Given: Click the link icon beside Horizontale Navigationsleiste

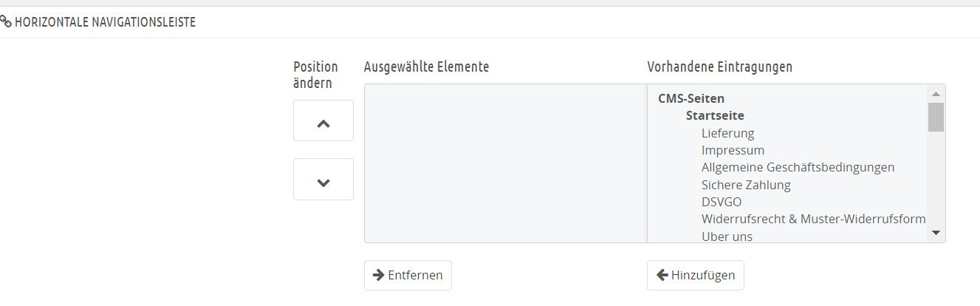Looking at the screenshot, I should click(6, 22).
